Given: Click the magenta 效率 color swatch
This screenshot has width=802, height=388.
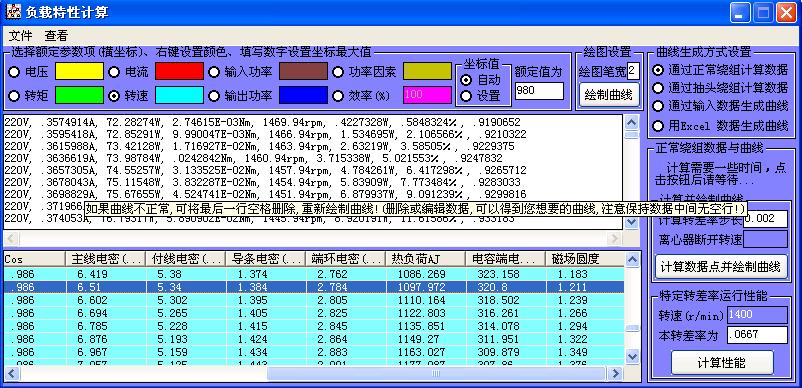Looking at the screenshot, I should [x=428, y=95].
